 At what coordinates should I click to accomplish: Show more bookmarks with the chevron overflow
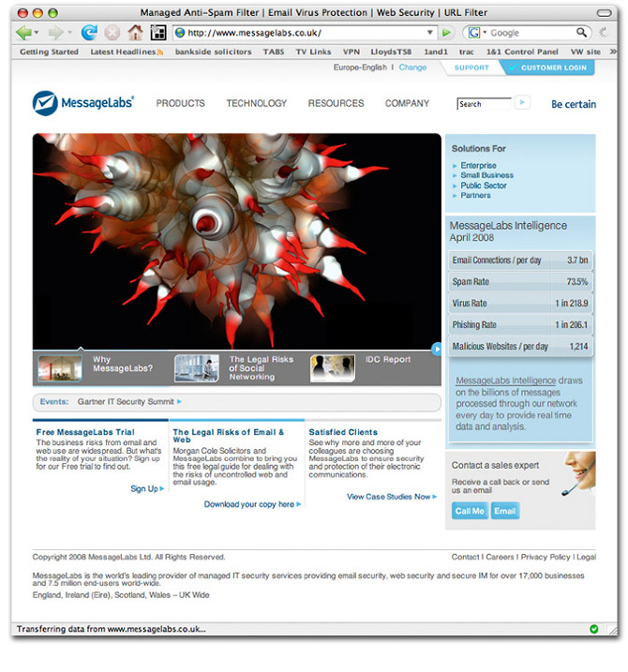[613, 52]
